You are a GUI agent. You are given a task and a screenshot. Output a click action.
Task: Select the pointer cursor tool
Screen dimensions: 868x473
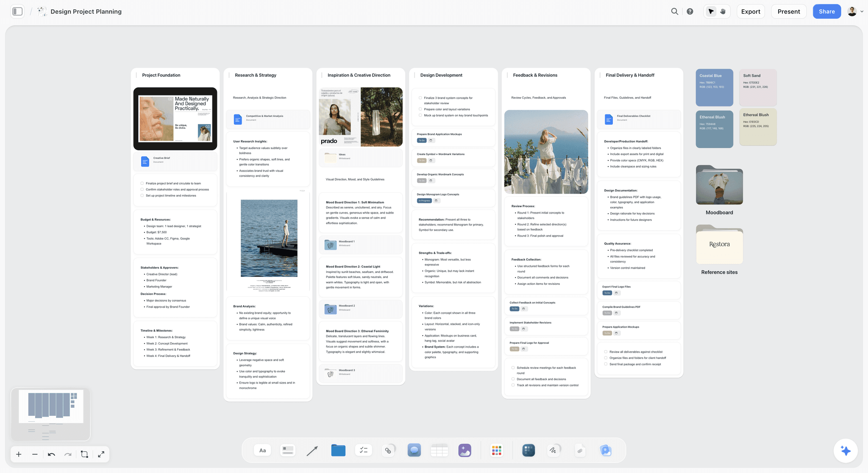point(711,11)
